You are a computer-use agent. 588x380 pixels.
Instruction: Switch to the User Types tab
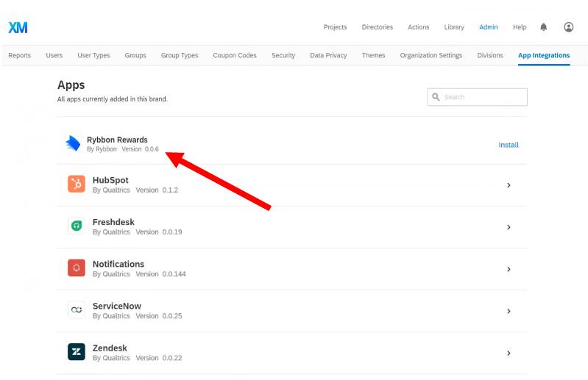tap(93, 55)
